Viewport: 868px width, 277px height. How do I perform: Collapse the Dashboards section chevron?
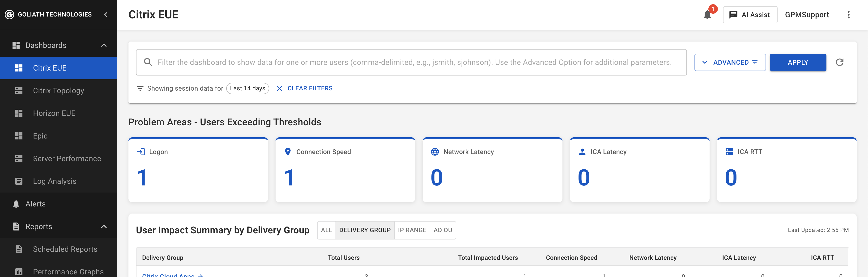point(104,45)
